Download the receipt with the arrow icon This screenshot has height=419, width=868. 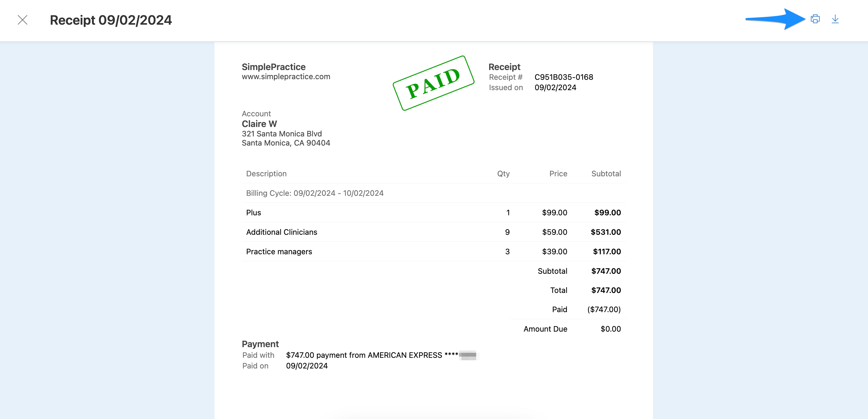point(835,19)
